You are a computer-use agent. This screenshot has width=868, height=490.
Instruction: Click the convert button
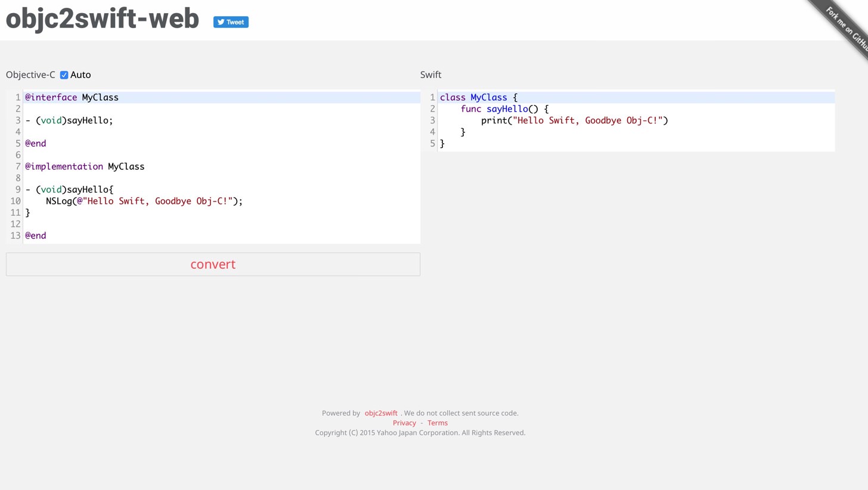click(x=213, y=264)
